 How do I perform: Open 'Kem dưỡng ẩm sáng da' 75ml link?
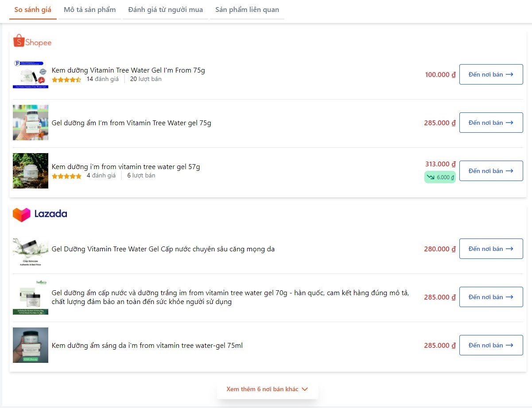click(x=147, y=346)
